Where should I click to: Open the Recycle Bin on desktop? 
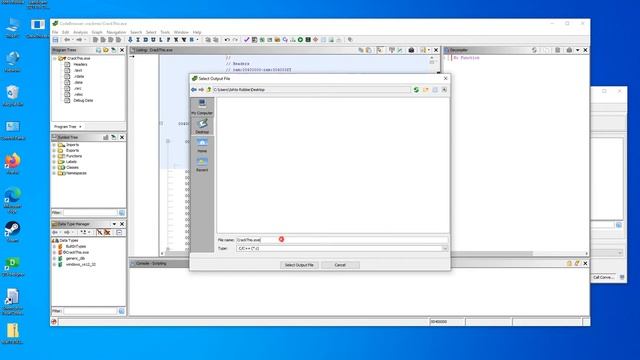click(13, 96)
